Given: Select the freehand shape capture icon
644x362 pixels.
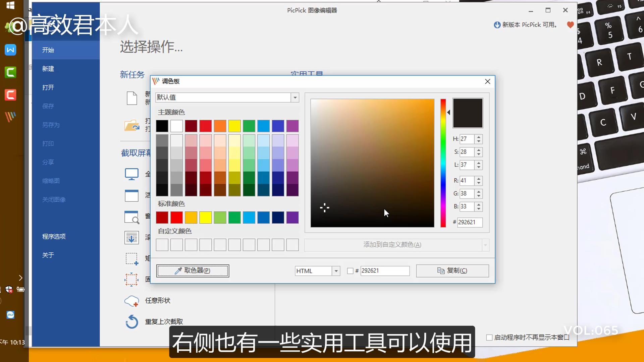Looking at the screenshot, I should (131, 301).
